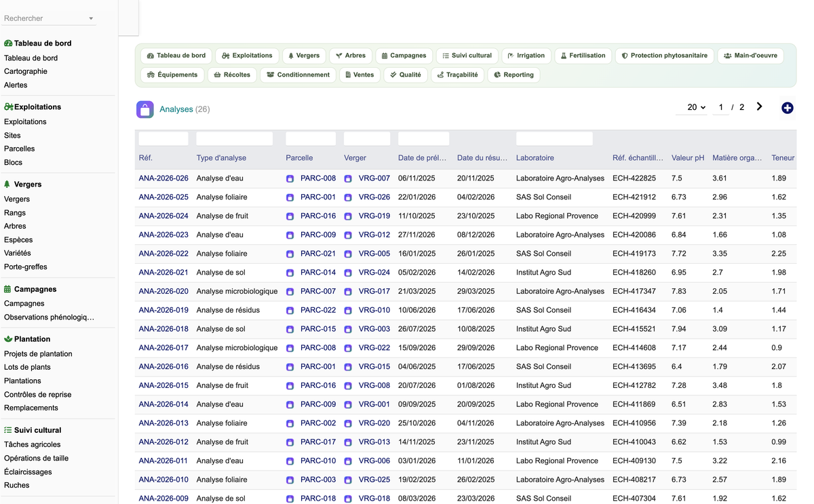The image size is (814, 504).
Task: Open the Tableau de bord top tab
Action: (176, 56)
